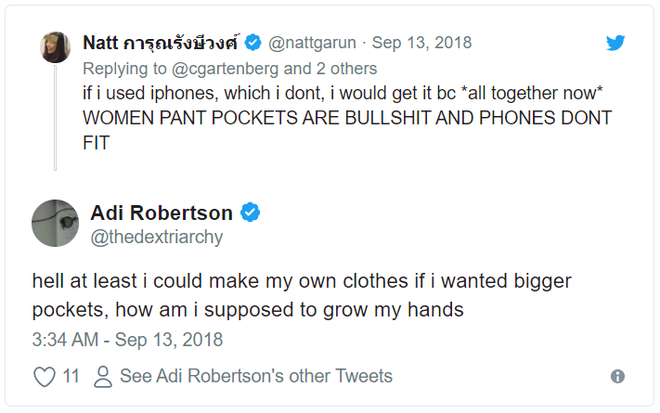Click verified badge next to Natt's name

click(x=255, y=43)
